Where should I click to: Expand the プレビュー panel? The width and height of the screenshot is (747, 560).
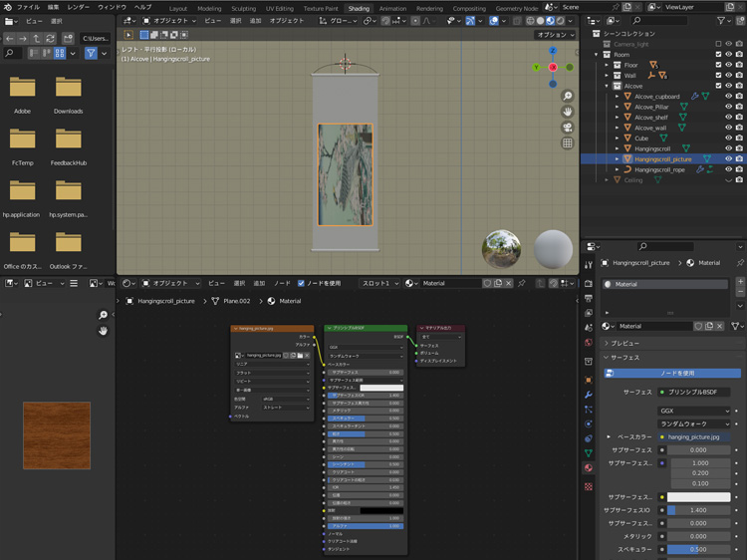pos(627,343)
